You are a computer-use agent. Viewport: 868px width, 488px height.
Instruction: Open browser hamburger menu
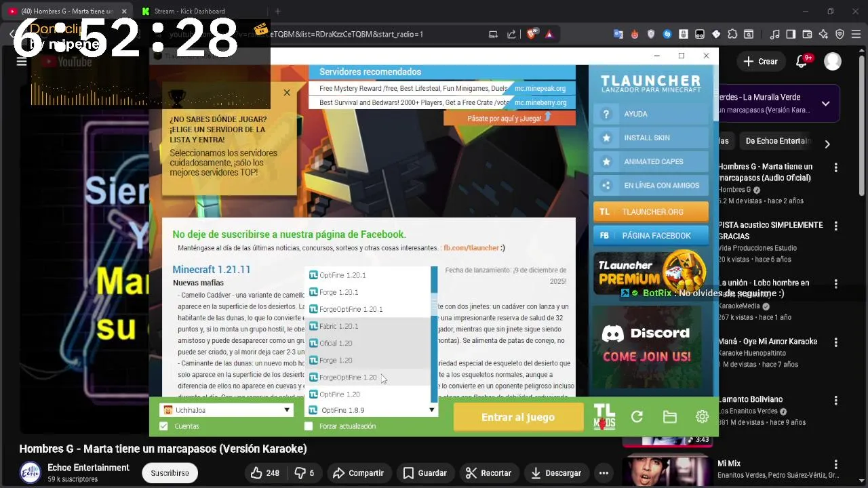click(856, 34)
